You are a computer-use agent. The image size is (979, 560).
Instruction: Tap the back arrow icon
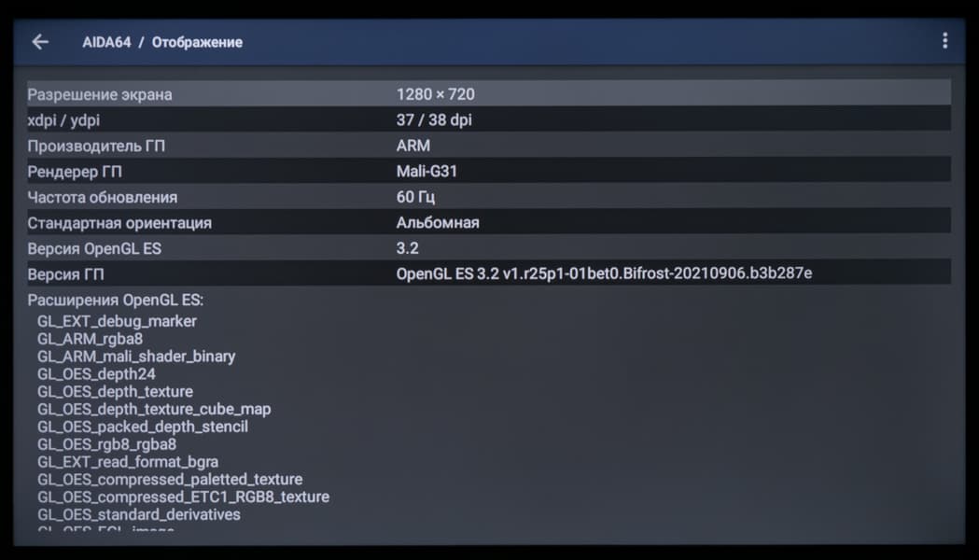click(40, 42)
